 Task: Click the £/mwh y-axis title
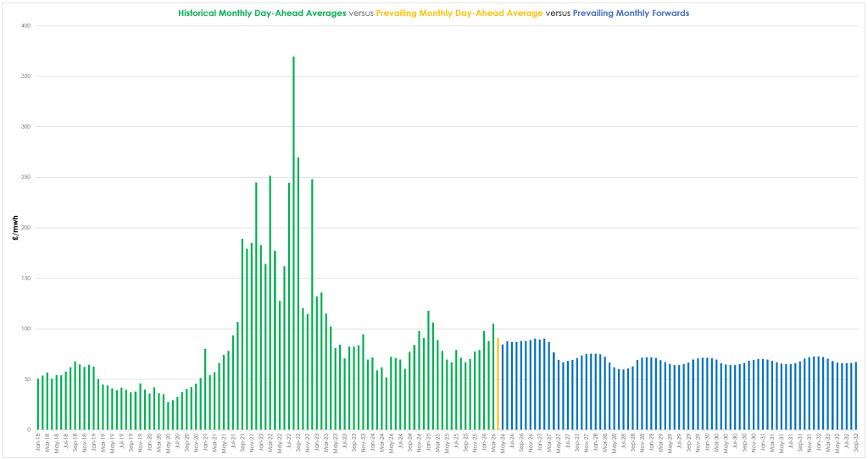click(15, 229)
